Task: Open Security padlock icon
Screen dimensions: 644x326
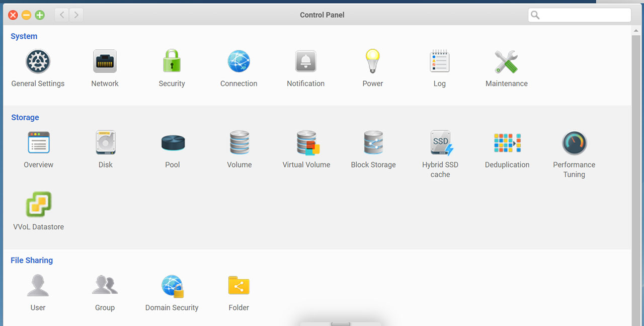Action: click(172, 62)
